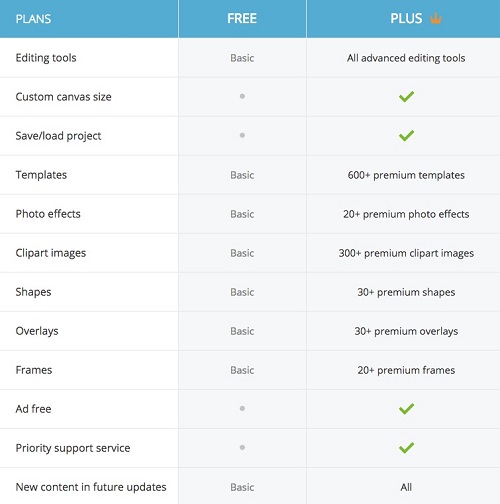Select the PLUS plan column header

(x=403, y=19)
